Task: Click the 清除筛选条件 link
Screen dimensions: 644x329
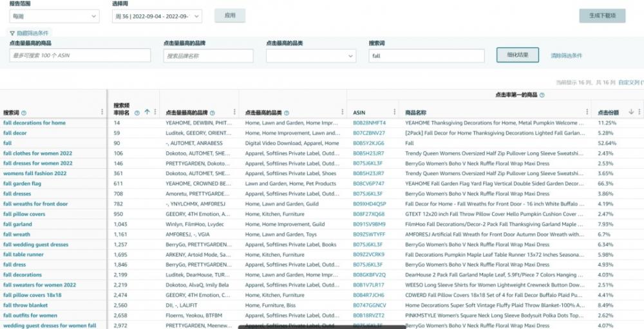Action: 566,55
